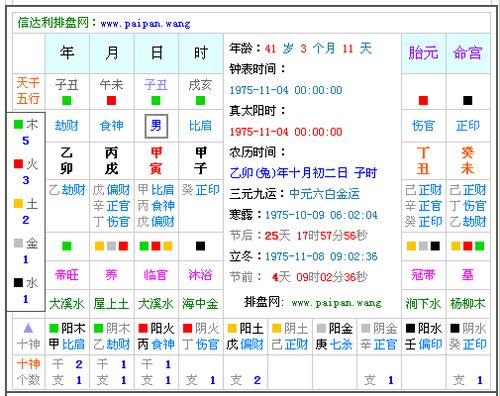
Task: Open the blue www.paipan.wang link at top
Action: pos(145,24)
